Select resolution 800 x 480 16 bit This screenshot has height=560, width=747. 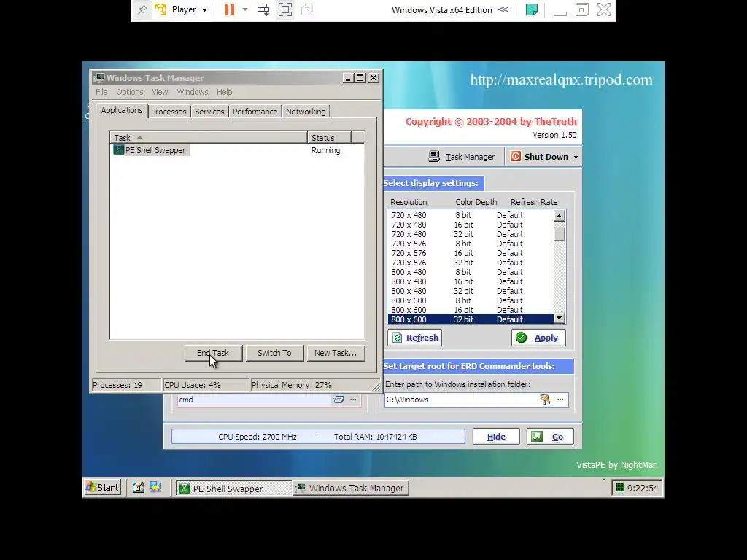click(x=471, y=281)
